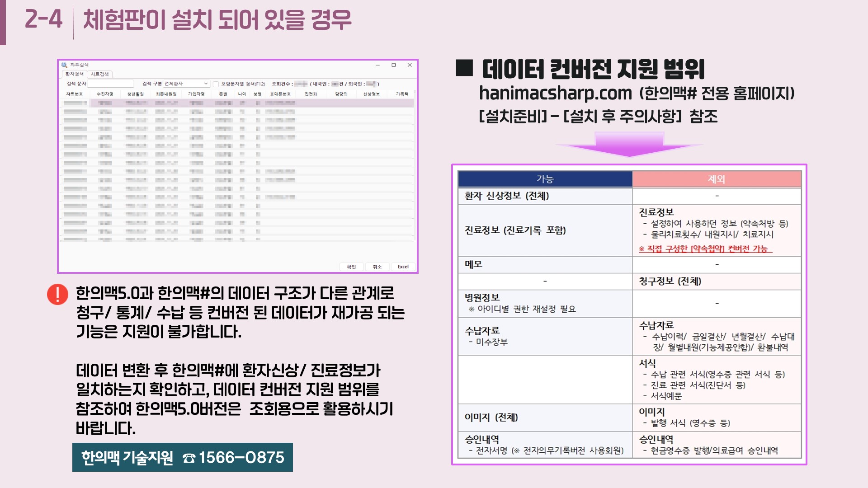Sort by the 최종내원일 column header
868x488 pixels.
click(166, 94)
